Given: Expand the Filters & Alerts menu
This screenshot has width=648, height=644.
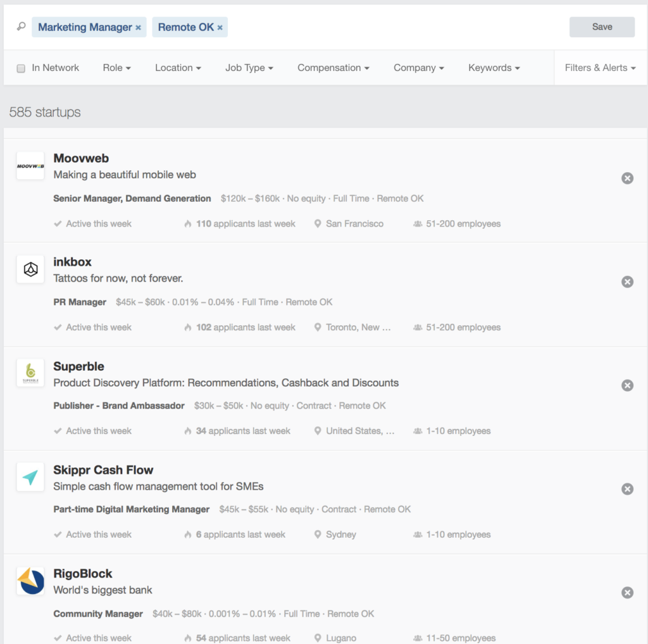Looking at the screenshot, I should 600,67.
